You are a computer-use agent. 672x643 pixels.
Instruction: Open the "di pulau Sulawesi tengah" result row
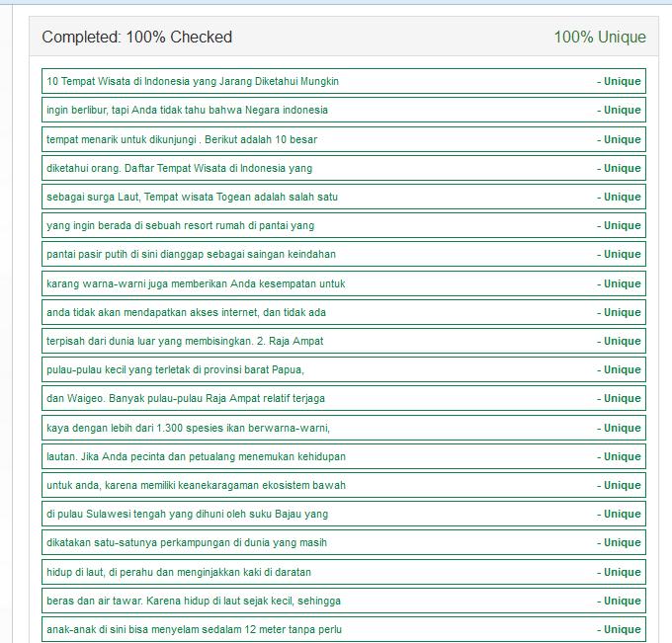[x=187, y=514]
